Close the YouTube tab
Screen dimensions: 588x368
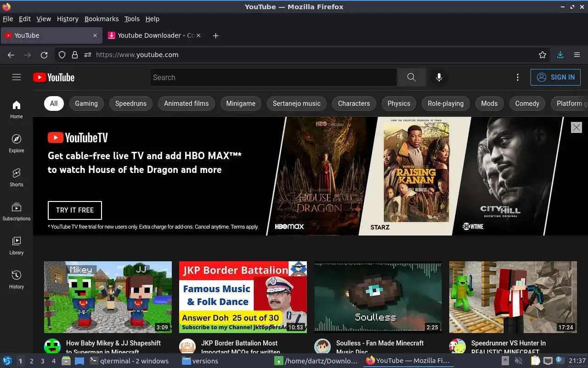[x=95, y=35]
